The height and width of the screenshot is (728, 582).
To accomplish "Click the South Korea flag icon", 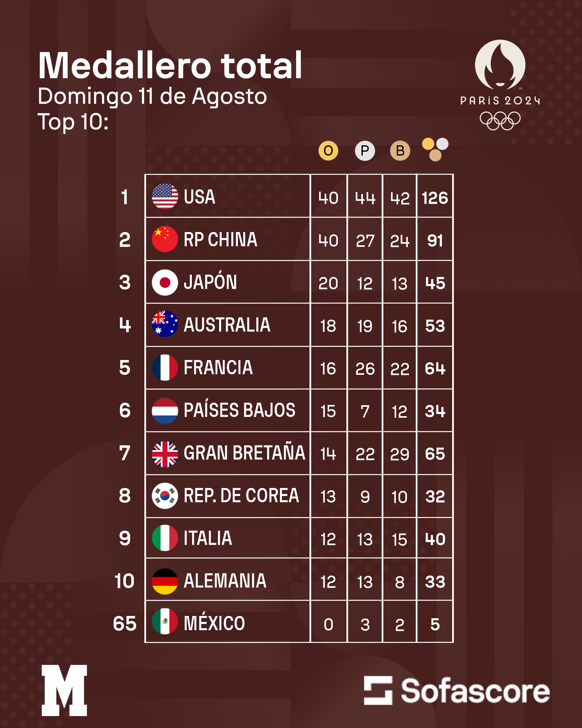I will [165, 496].
